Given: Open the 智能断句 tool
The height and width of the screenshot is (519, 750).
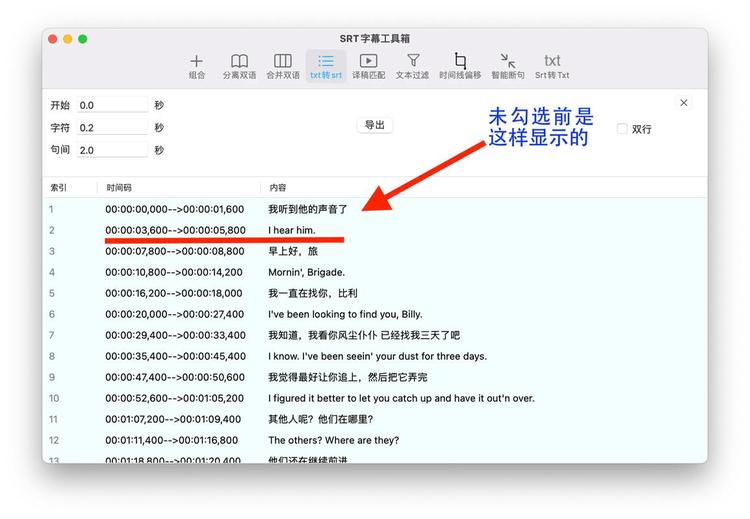Looking at the screenshot, I should click(x=507, y=66).
